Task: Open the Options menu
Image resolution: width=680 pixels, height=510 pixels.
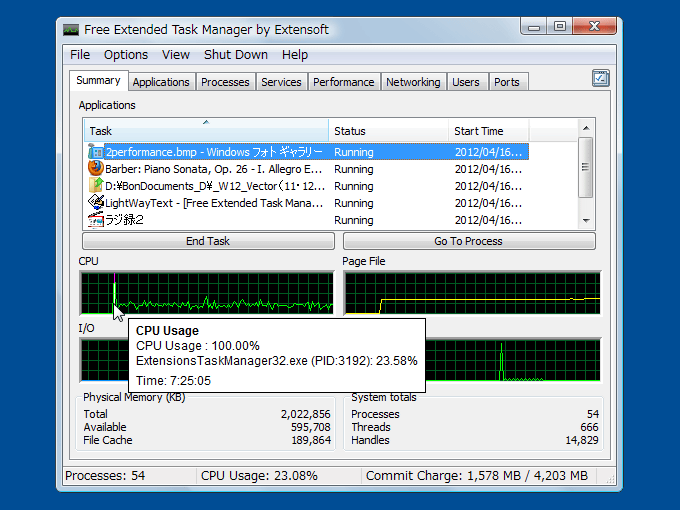Action: (126, 55)
